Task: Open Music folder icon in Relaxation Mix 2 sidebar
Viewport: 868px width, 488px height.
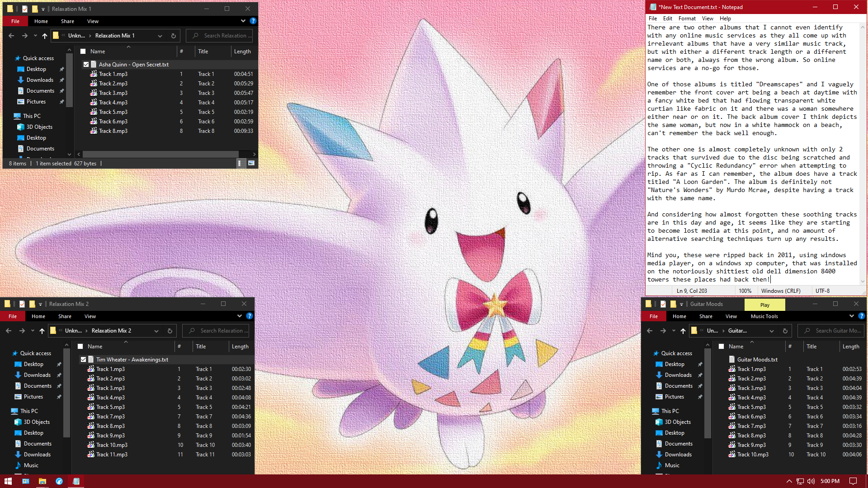Action: coord(18,465)
